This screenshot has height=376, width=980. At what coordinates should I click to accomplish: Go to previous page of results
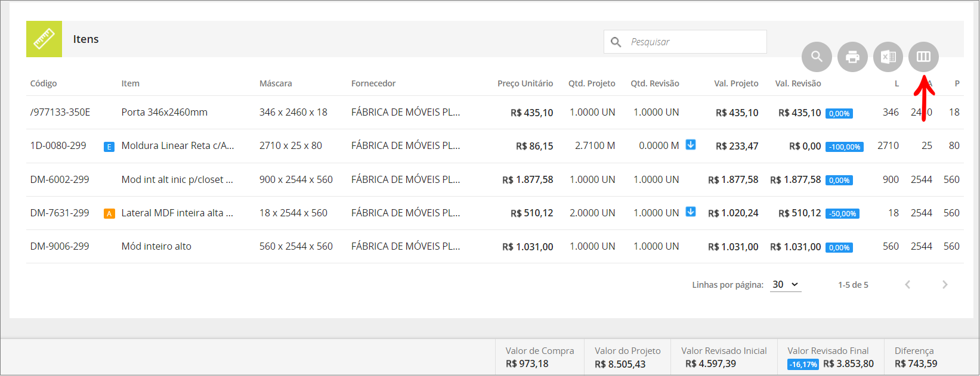(907, 285)
